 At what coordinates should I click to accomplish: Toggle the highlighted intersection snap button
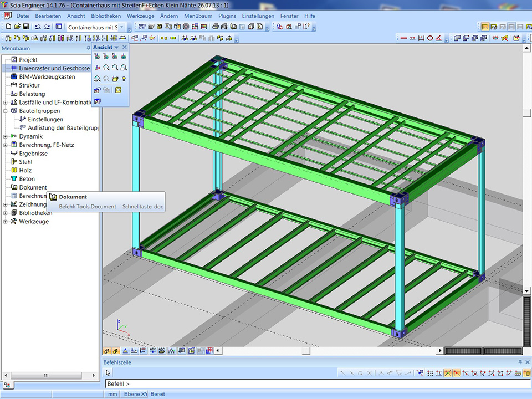point(448,373)
